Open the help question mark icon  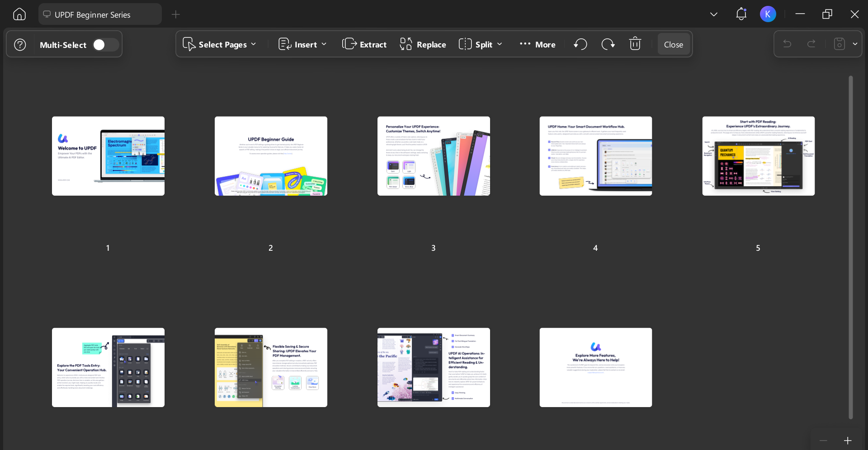pyautogui.click(x=20, y=44)
